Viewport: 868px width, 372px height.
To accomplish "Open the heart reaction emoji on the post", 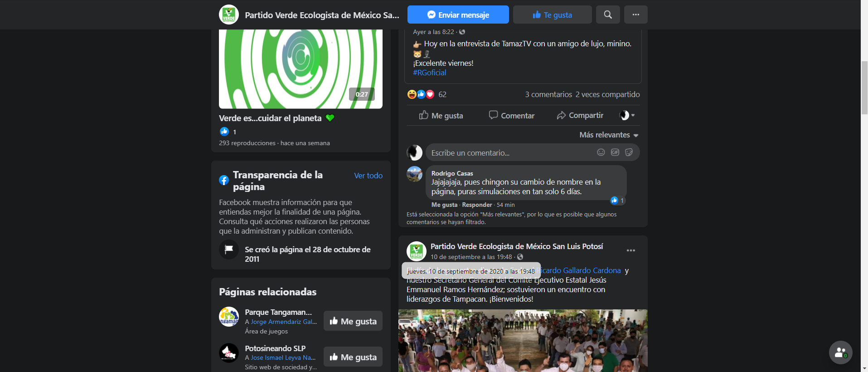I will [430, 94].
